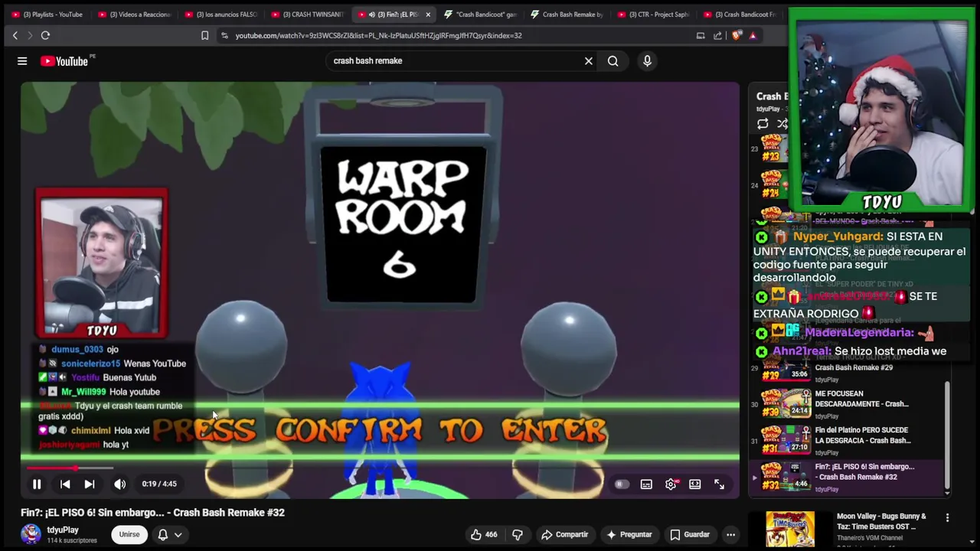The image size is (980, 551).
Task: Toggle subtitles captions button
Action: click(x=646, y=484)
